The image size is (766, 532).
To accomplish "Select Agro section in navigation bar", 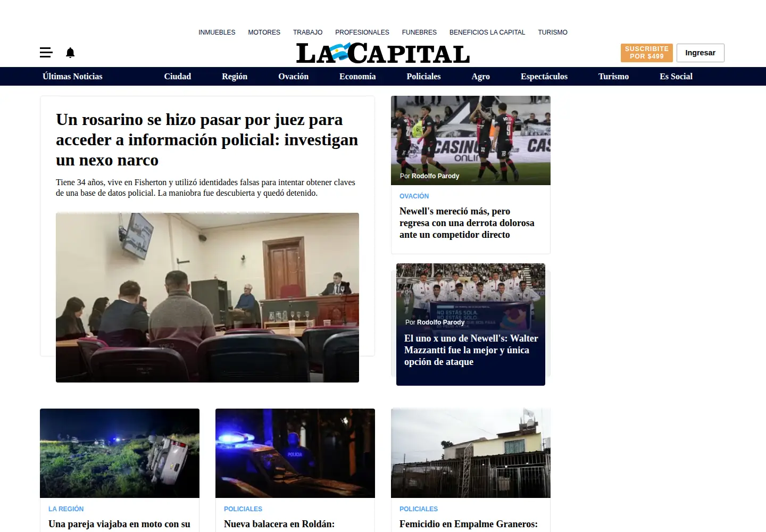I will pyautogui.click(x=481, y=77).
